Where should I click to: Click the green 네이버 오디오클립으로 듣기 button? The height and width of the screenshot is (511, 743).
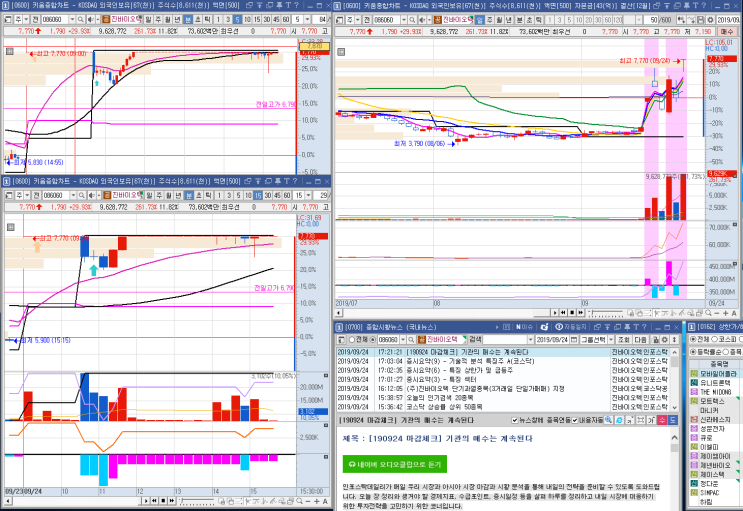[395, 465]
